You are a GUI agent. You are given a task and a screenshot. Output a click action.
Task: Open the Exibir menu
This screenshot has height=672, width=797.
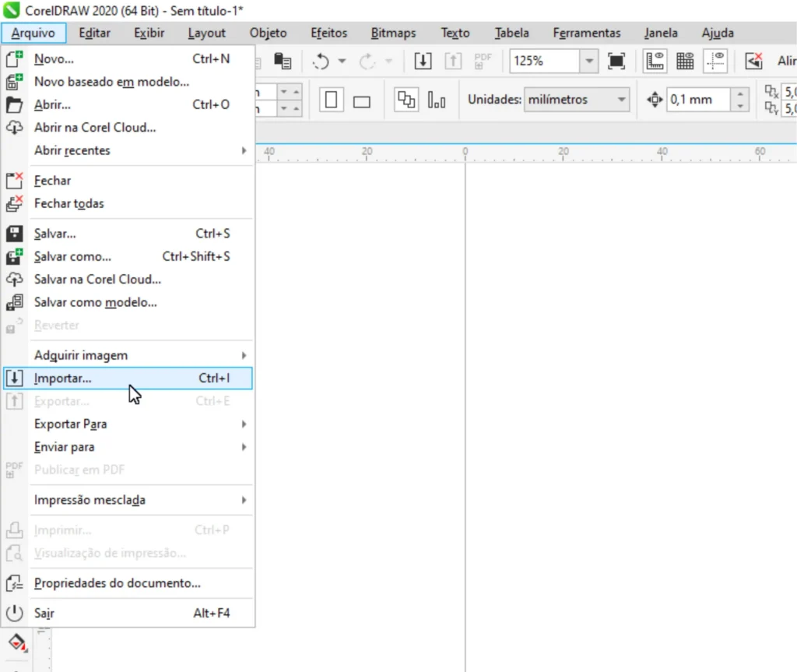[x=149, y=33]
